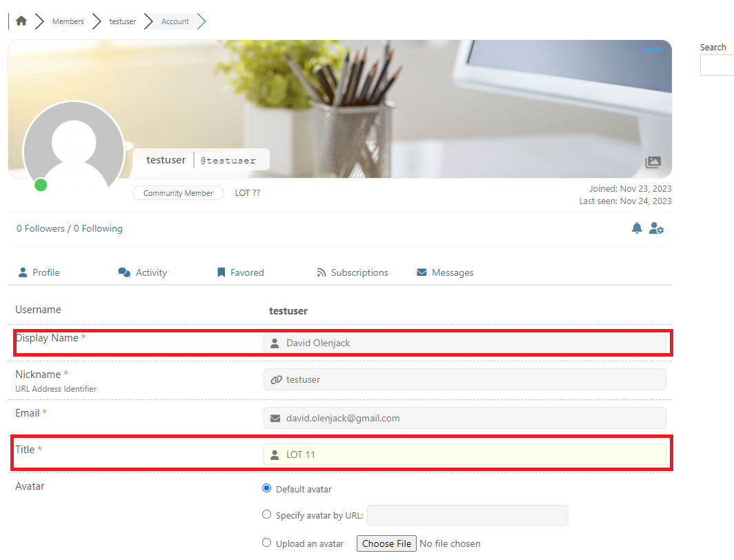Viewport: 734px width, 560px height.
Task: Click the bookmark icon for Favored
Action: click(221, 272)
